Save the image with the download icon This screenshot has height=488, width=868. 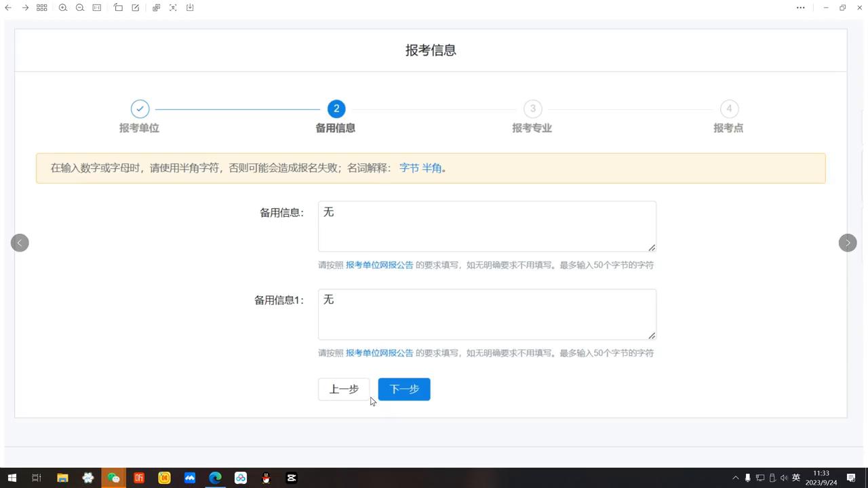(191, 7)
